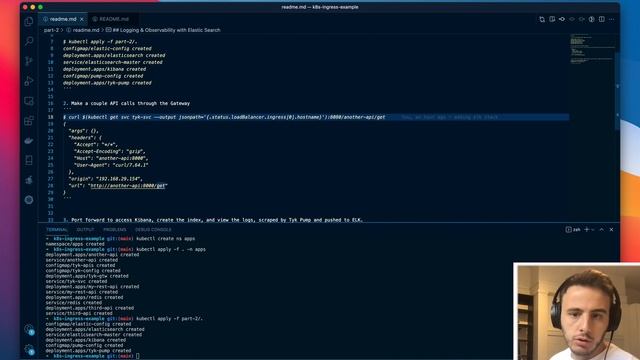Open the editor More Actions ellipsis menu

coord(611,19)
